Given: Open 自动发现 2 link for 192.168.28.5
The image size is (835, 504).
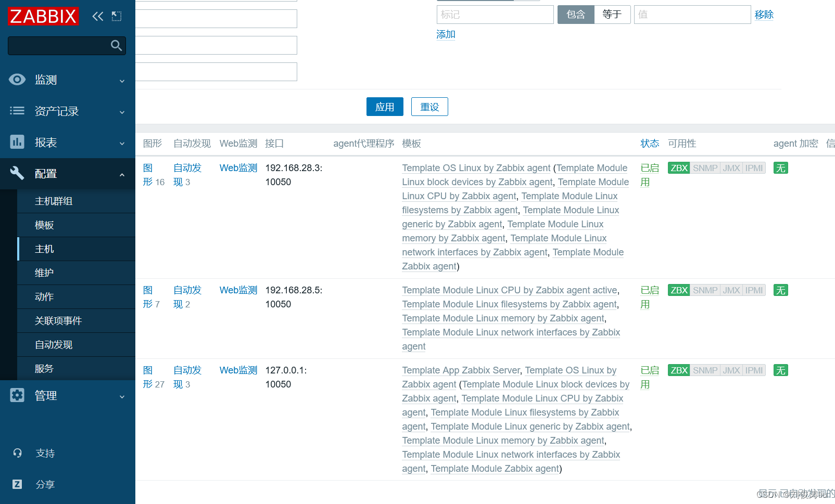Looking at the screenshot, I should (187, 297).
